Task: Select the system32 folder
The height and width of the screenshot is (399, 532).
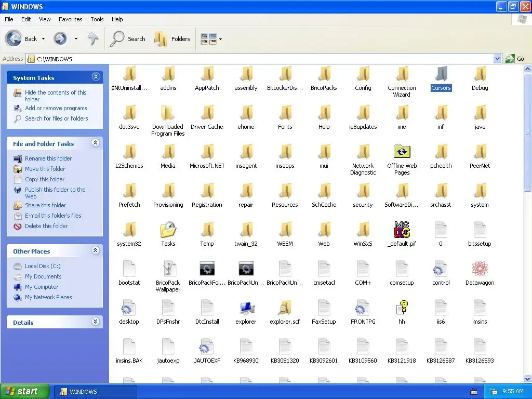Action: click(x=129, y=230)
